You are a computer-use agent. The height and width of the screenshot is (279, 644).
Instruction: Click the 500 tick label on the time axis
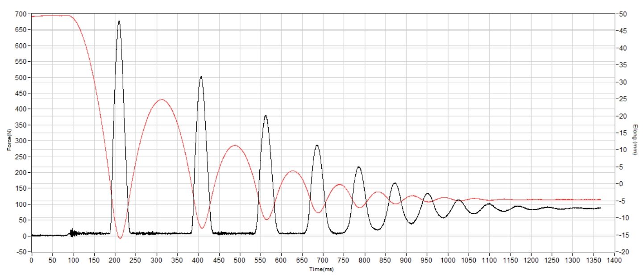coord(240,258)
